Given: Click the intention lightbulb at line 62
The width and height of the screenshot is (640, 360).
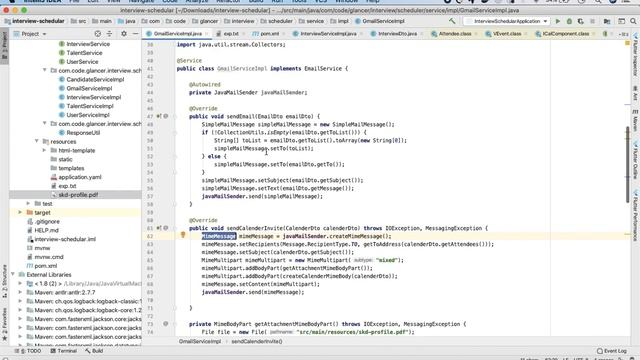Looking at the screenshot, I should (183, 235).
